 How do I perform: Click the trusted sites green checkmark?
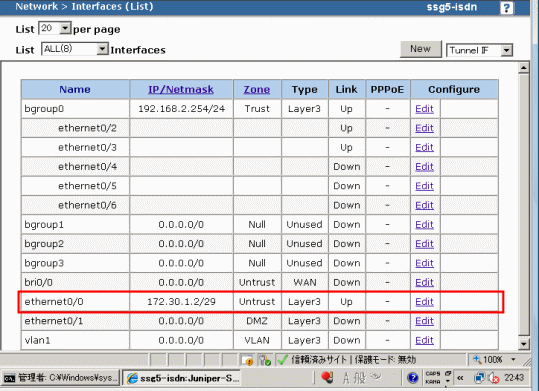(x=283, y=360)
